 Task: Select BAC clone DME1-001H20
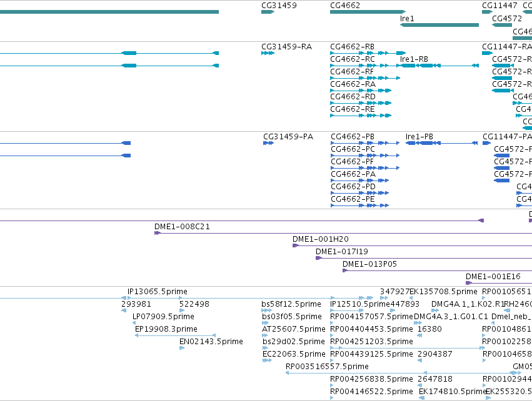click(x=321, y=239)
